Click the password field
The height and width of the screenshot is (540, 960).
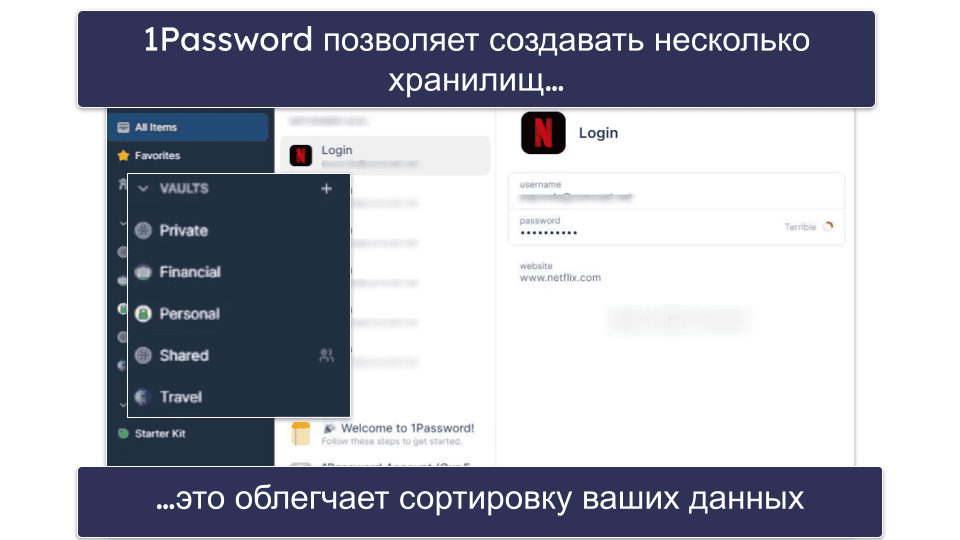point(676,227)
